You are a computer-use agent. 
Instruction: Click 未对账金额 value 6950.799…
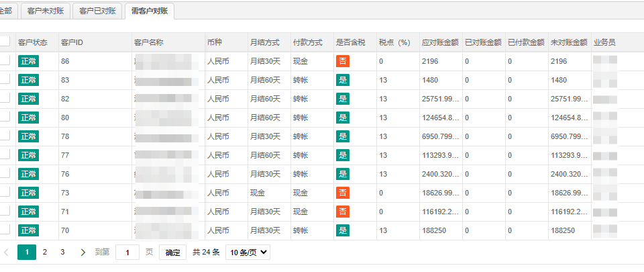(x=570, y=136)
